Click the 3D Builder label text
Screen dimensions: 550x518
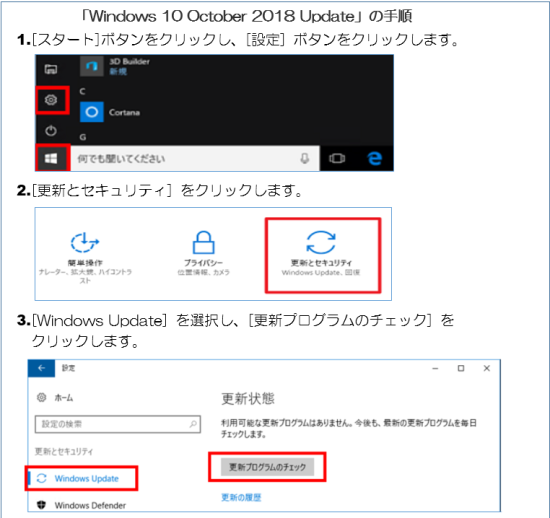coord(129,62)
